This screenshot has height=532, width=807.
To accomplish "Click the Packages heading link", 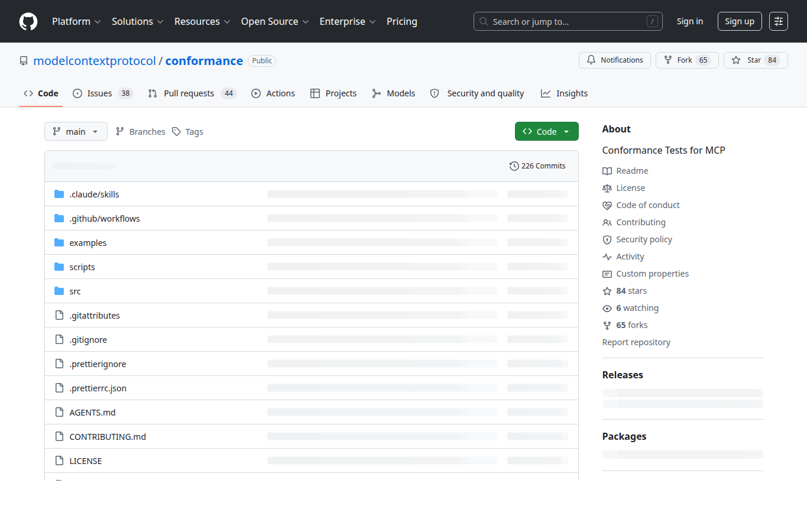I will click(624, 436).
